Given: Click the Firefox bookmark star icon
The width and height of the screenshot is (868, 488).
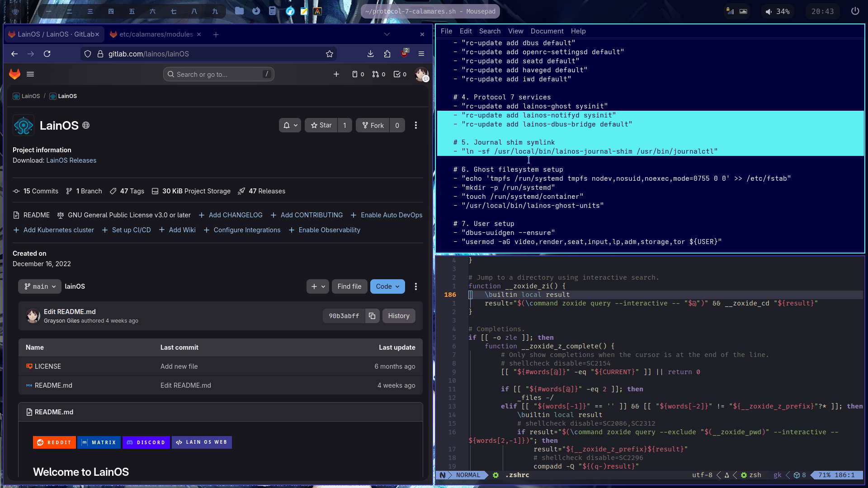Looking at the screenshot, I should click(x=330, y=54).
